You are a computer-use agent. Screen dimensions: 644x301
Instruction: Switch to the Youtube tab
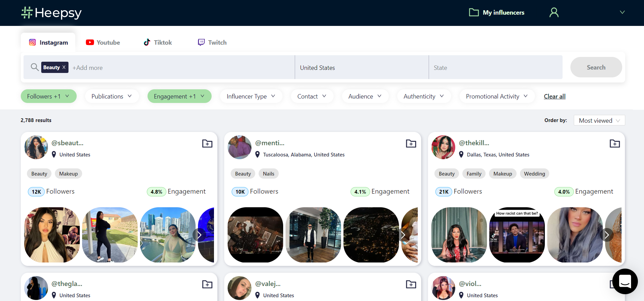pos(103,43)
